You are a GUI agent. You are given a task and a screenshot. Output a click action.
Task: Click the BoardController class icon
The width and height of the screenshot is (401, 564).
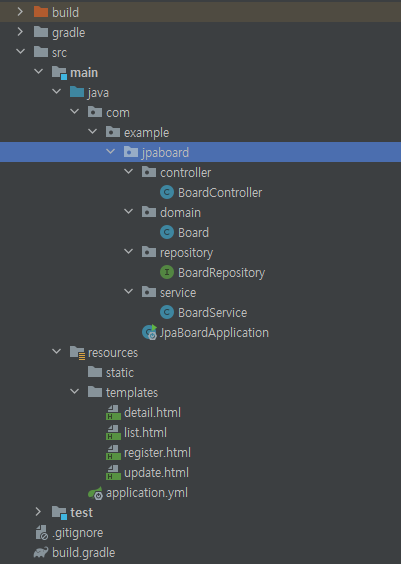click(x=167, y=192)
